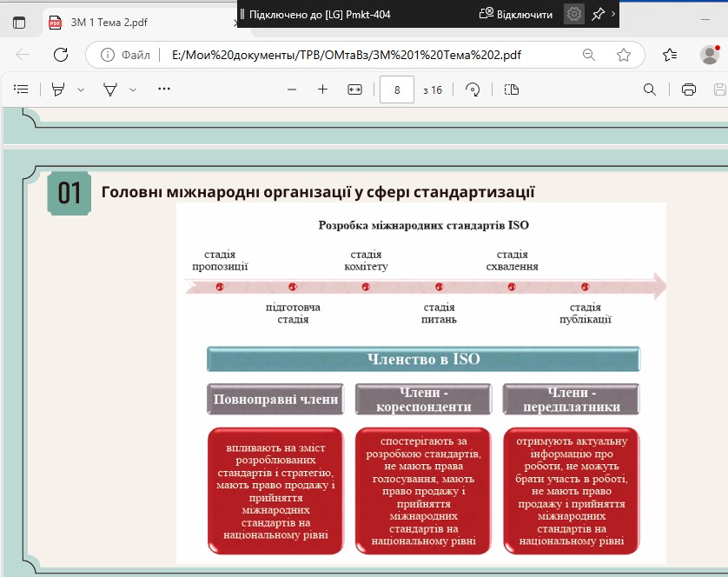728x577 pixels.
Task: Click the 'стадія питань' label
Action: click(439, 313)
